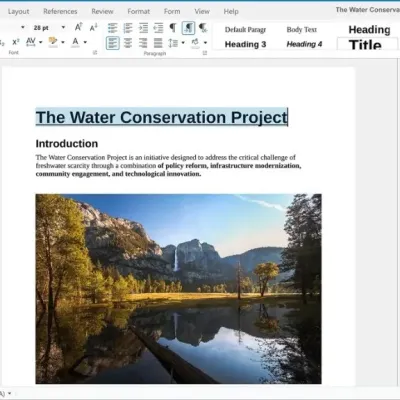Screen dimensions: 400x400
Task: Open Paragraph group dialog launcher
Action: [x=205, y=53]
